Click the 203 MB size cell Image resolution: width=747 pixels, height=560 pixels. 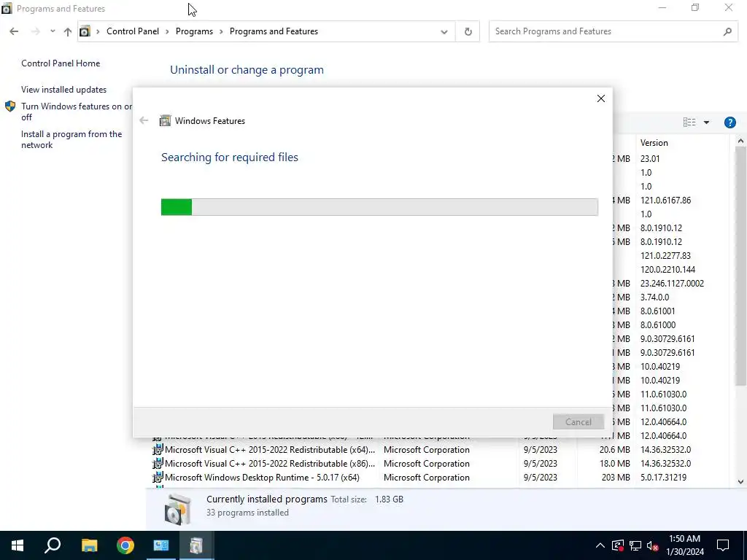[616, 477]
